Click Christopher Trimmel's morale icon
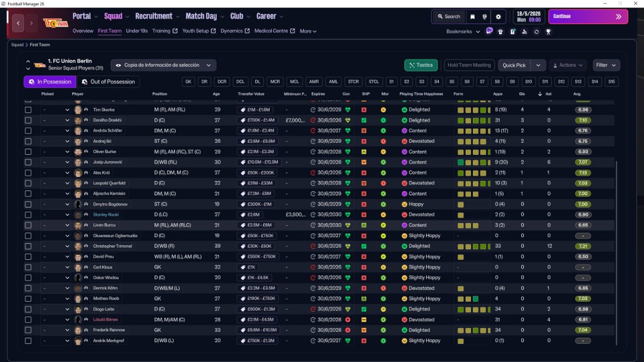This screenshot has width=644, height=362. (x=383, y=246)
